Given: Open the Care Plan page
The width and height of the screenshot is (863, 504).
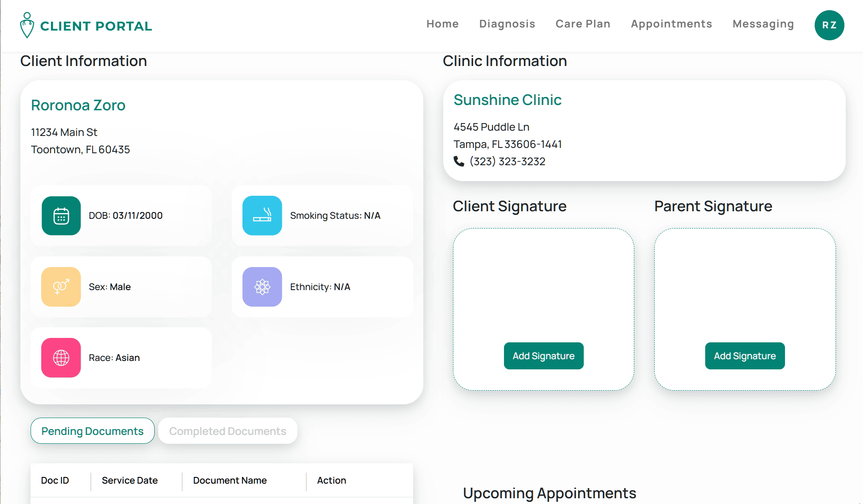Looking at the screenshot, I should tap(583, 24).
